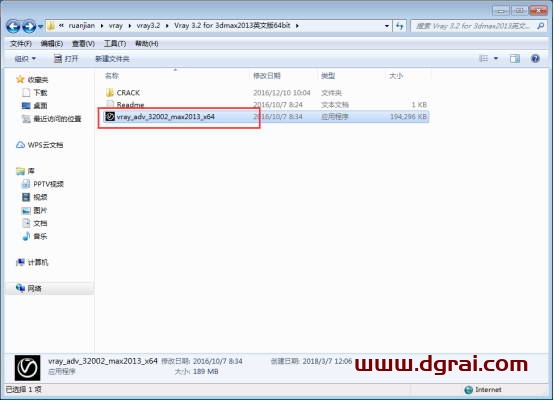Toggle the preview pane
Image resolution: width=554 pixels, height=401 pixels.
tap(515, 59)
